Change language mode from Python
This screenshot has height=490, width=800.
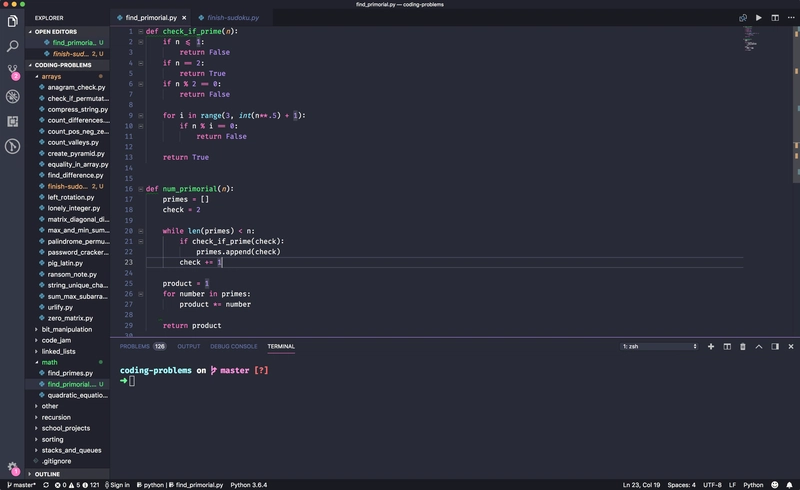(x=753, y=485)
